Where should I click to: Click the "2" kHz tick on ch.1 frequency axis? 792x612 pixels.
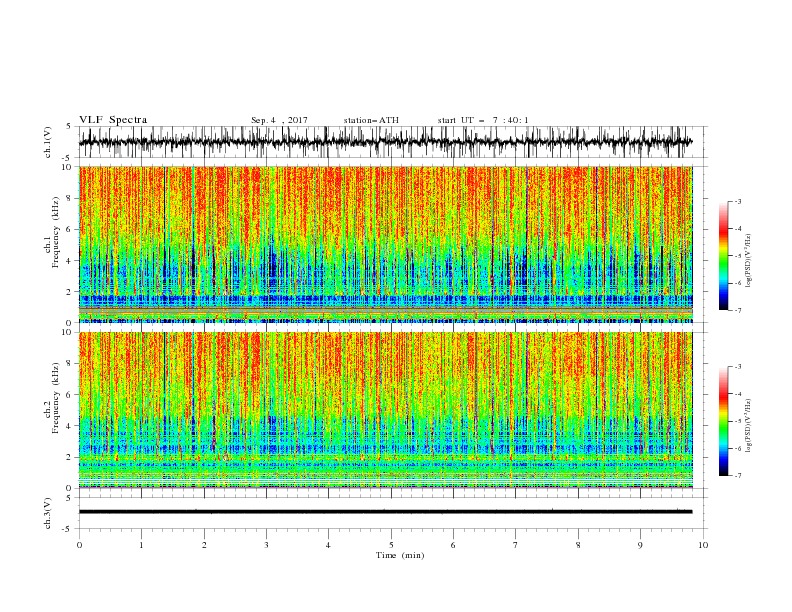tap(71, 292)
